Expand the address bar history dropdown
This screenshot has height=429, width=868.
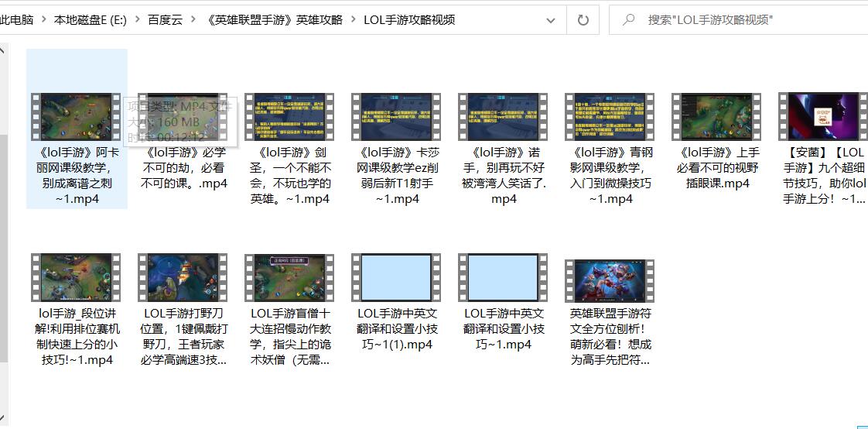[x=550, y=20]
